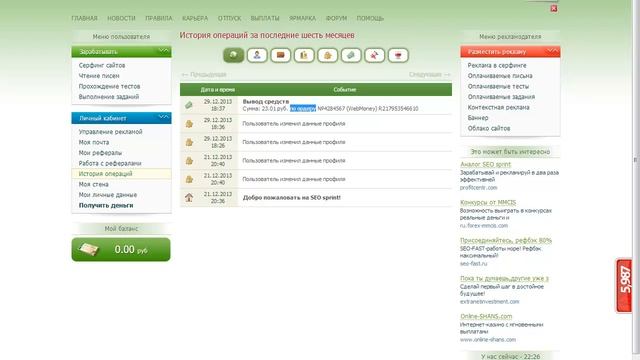Viewport: 640px width, 360px height.
Task: Open 'Моя стена'
Action: pos(93,184)
